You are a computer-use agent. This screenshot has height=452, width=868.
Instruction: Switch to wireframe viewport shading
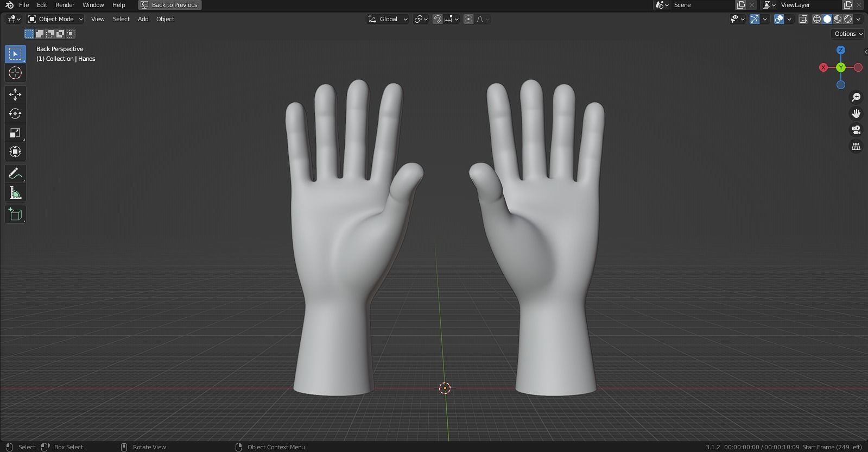[817, 19]
